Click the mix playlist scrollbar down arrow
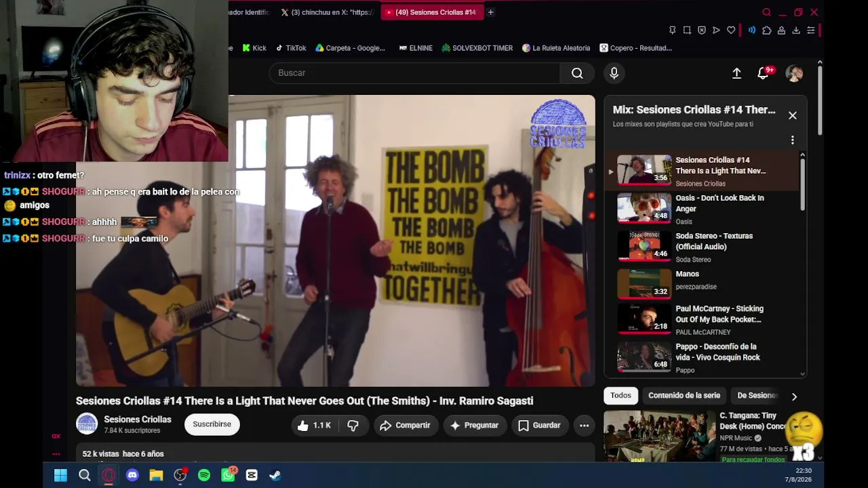This screenshot has height=488, width=868. pyautogui.click(x=803, y=373)
